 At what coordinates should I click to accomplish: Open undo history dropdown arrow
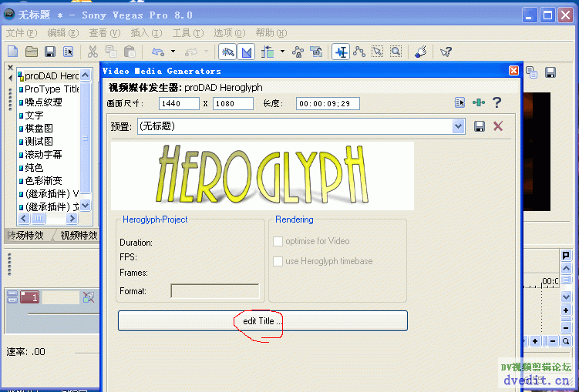click(x=173, y=52)
